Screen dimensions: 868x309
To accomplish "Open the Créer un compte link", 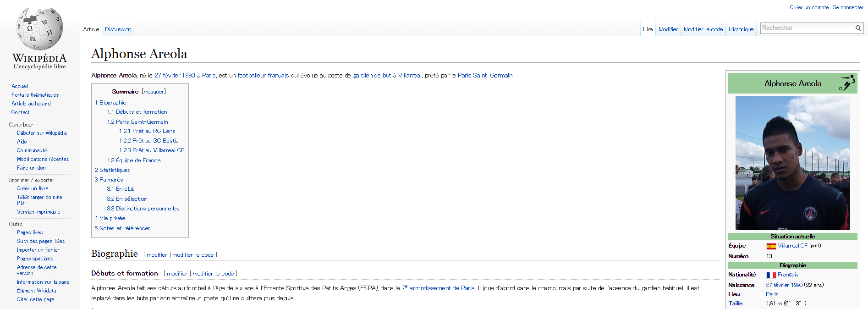I will pyautogui.click(x=809, y=7).
